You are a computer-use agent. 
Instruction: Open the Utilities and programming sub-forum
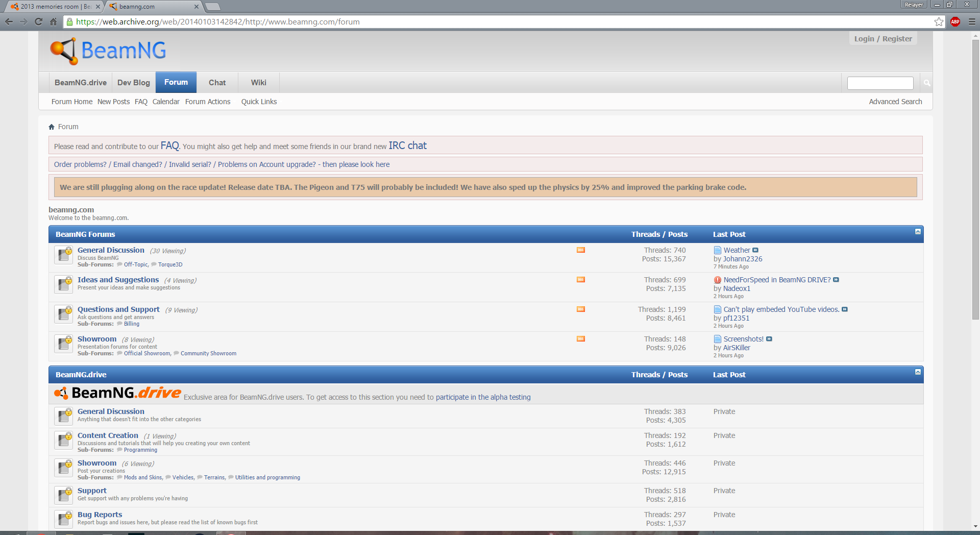click(267, 477)
